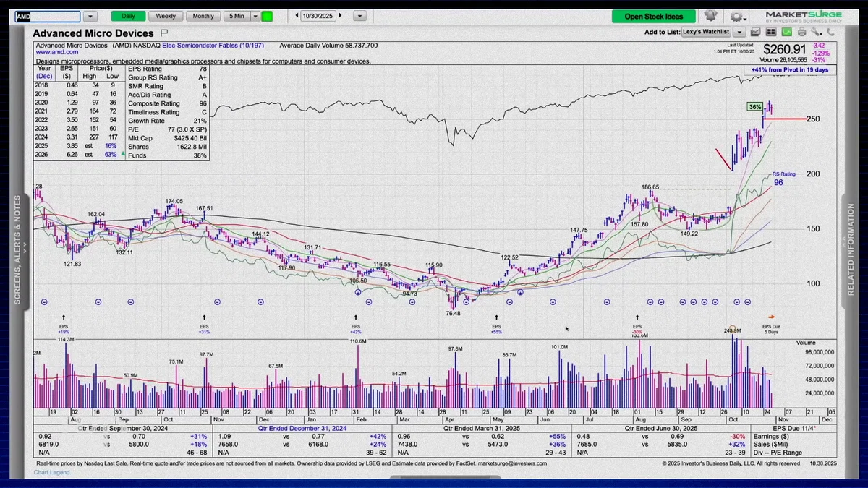This screenshot has width=868, height=488.
Task: Switch to the Weekly chart tab
Action: tap(166, 16)
